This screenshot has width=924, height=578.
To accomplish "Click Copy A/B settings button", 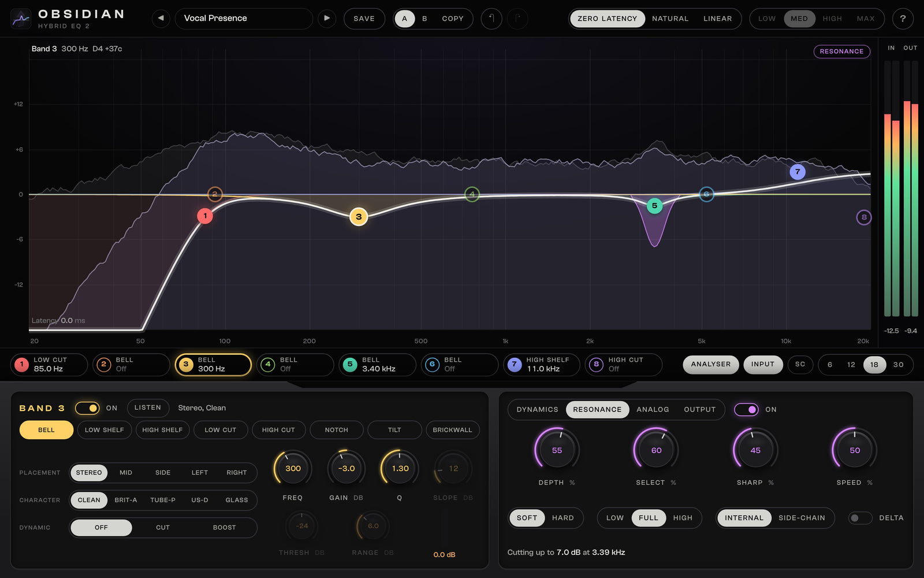I will click(x=453, y=18).
